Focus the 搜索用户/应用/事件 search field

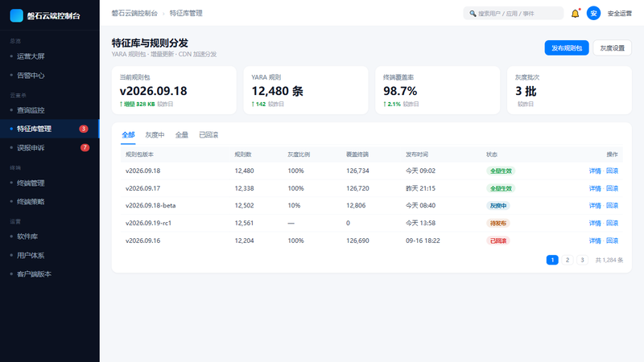point(514,14)
